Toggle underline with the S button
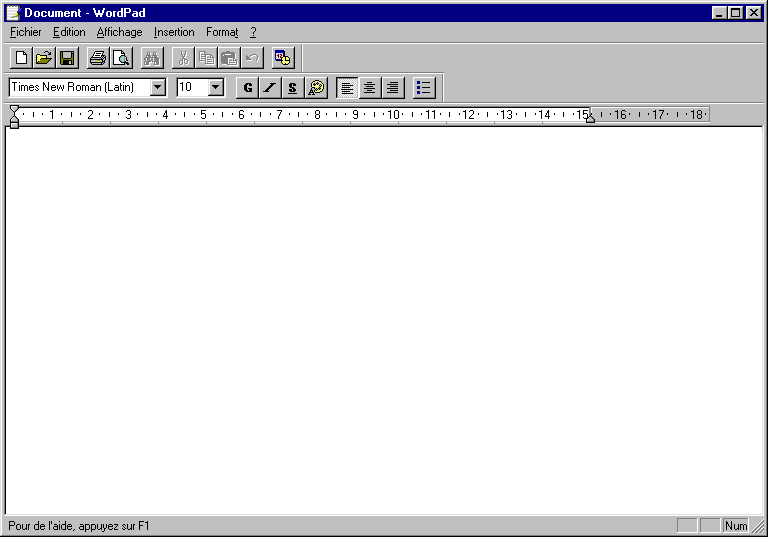The image size is (768, 537). pos(293,88)
